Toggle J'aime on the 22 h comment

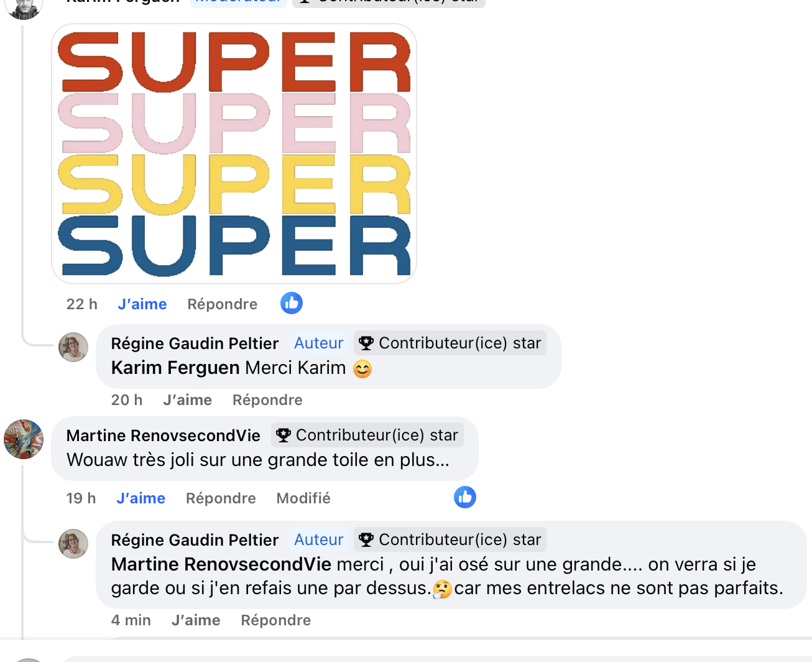(142, 304)
